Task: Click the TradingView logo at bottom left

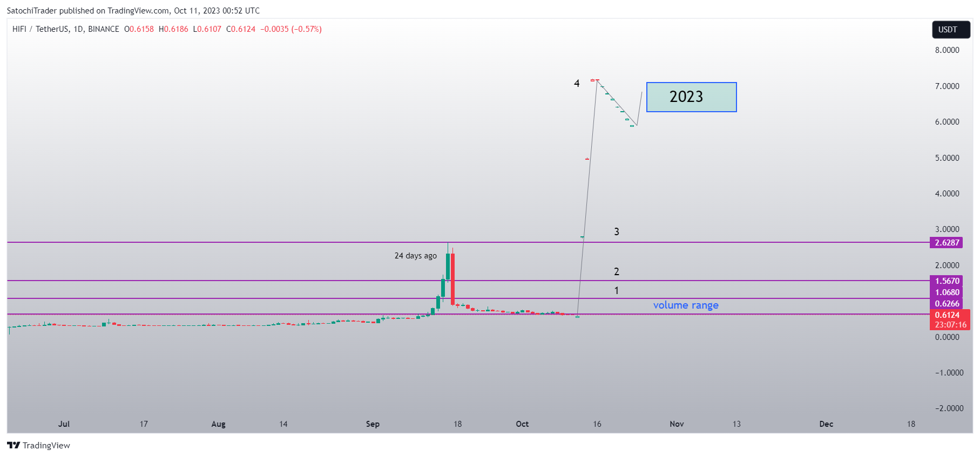Action: coord(38,445)
